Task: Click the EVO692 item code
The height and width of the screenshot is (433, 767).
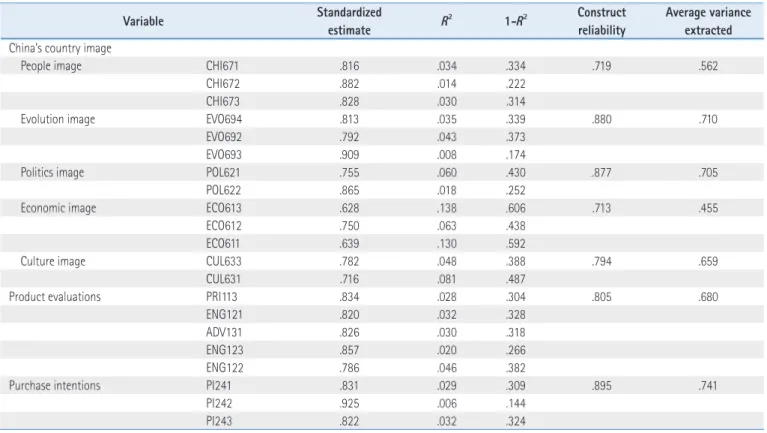Action: [x=224, y=137]
